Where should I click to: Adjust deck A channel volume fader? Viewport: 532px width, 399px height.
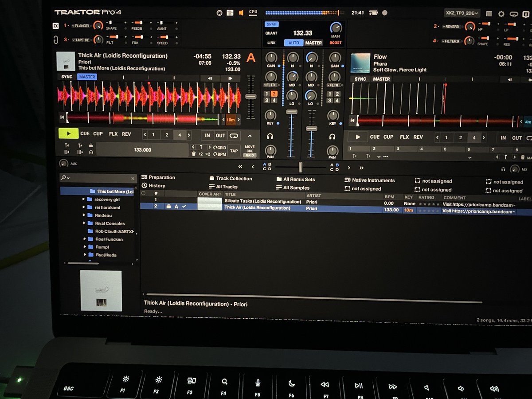point(291,112)
